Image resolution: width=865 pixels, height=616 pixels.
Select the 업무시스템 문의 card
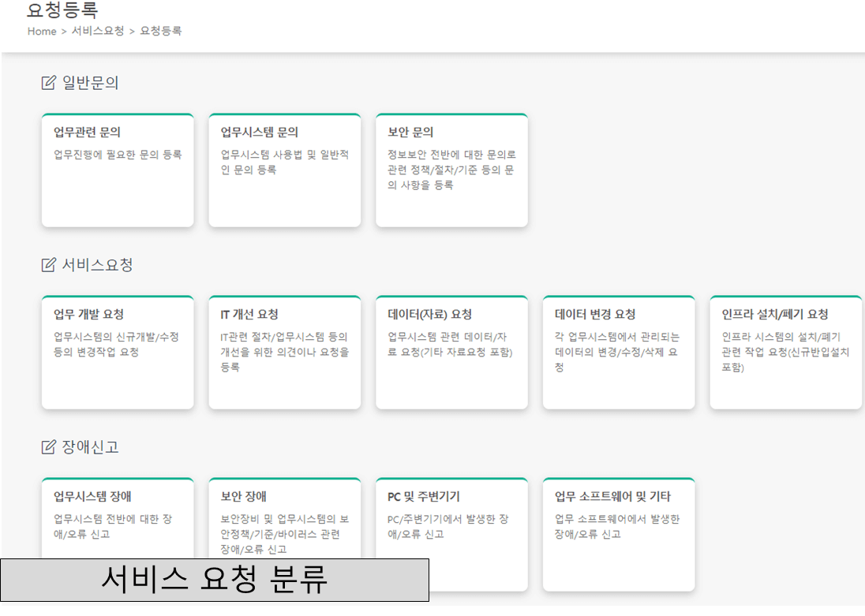pyautogui.click(x=285, y=170)
